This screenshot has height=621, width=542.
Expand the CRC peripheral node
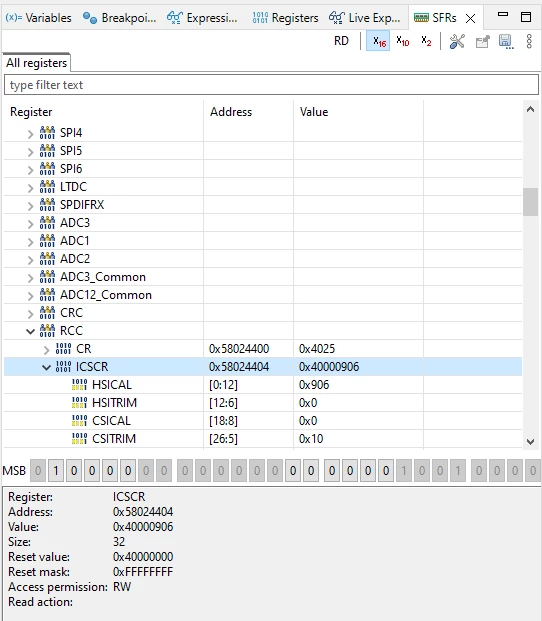click(30, 314)
